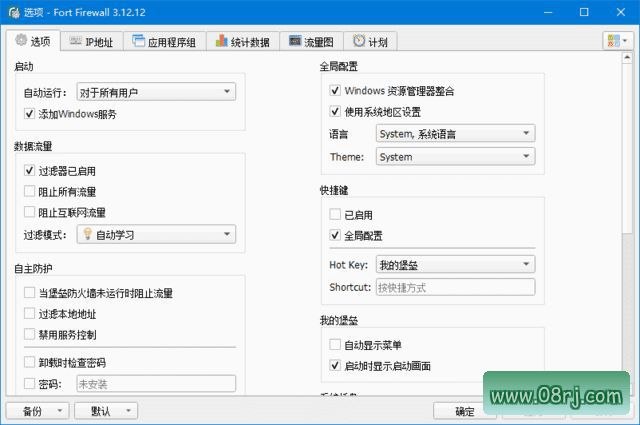The height and width of the screenshot is (425, 640).
Task: Open the 默认 button dropdown arrow
Action: pos(129,411)
